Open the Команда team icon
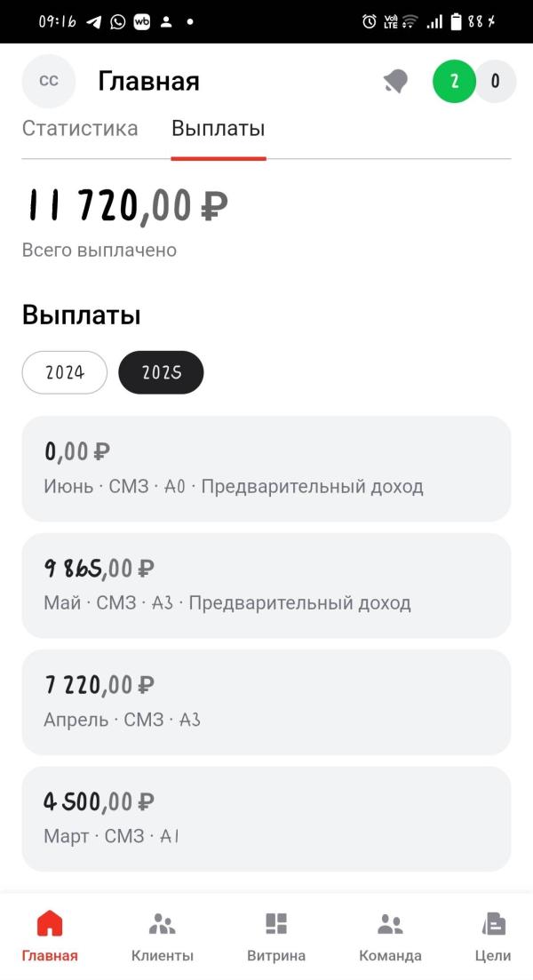This screenshot has width=533, height=980. (x=390, y=924)
